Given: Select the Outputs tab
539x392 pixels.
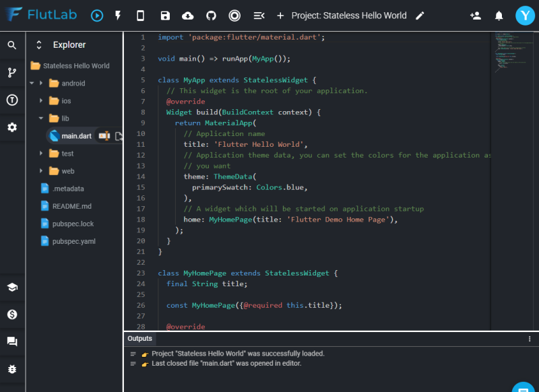Looking at the screenshot, I should coord(140,339).
